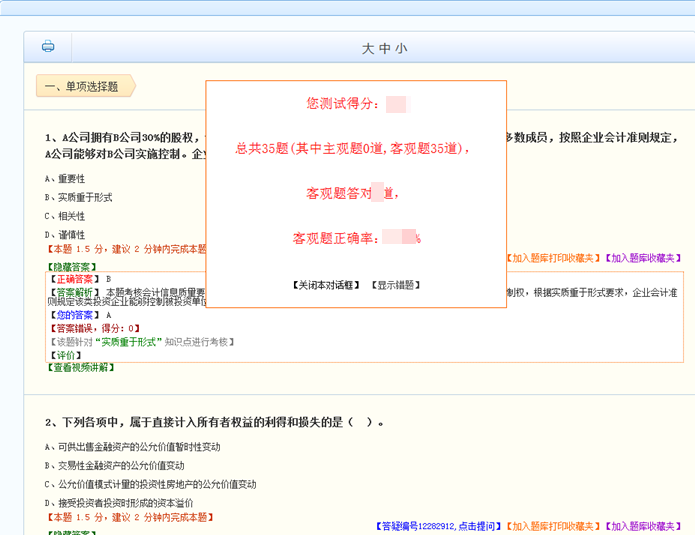Viewport: 695px width, 535px height.
Task: Add question 1 to 题库收藏夹
Action: [x=646, y=258]
